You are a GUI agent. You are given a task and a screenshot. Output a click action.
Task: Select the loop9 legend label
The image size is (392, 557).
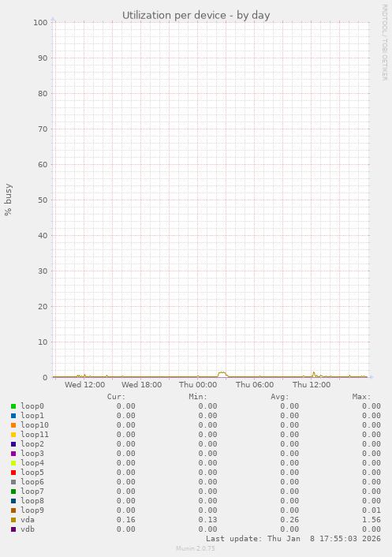pyautogui.click(x=32, y=510)
